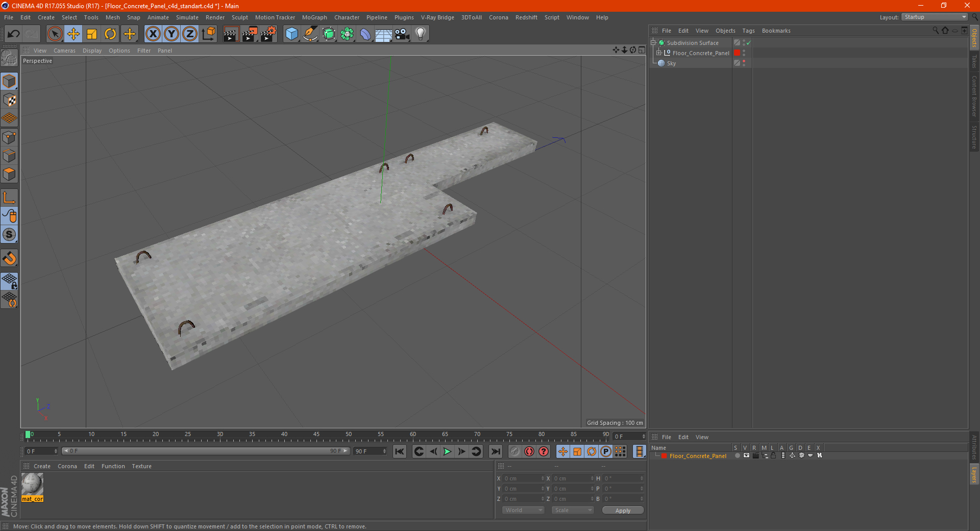The width and height of the screenshot is (980, 531).
Task: Toggle X axis lock
Action: pyautogui.click(x=153, y=34)
